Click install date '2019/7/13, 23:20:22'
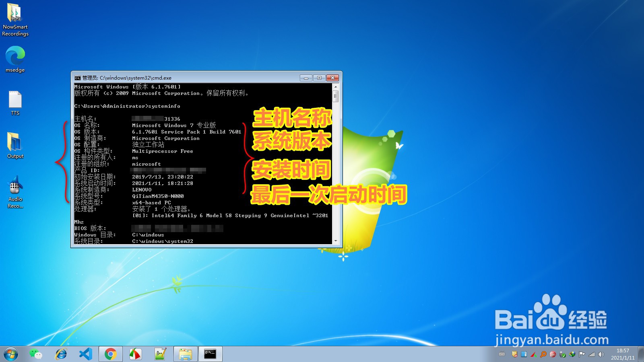 pyautogui.click(x=163, y=177)
